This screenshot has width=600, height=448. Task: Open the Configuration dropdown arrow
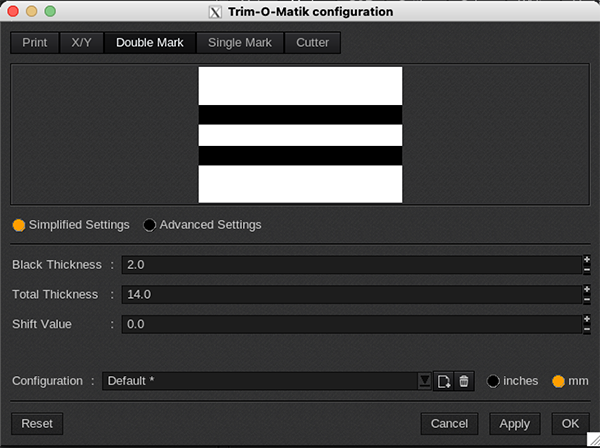425,381
